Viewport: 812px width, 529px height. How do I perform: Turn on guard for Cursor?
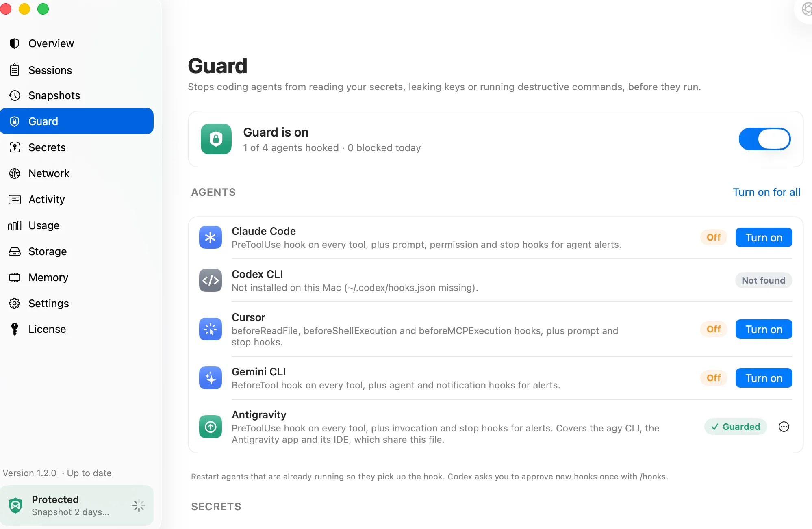click(764, 329)
